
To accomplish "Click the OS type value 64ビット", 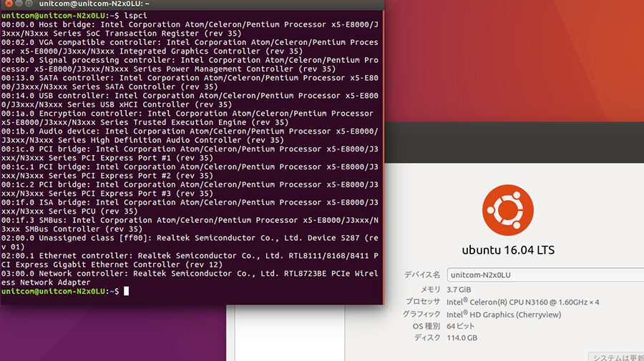I will [x=460, y=326].
